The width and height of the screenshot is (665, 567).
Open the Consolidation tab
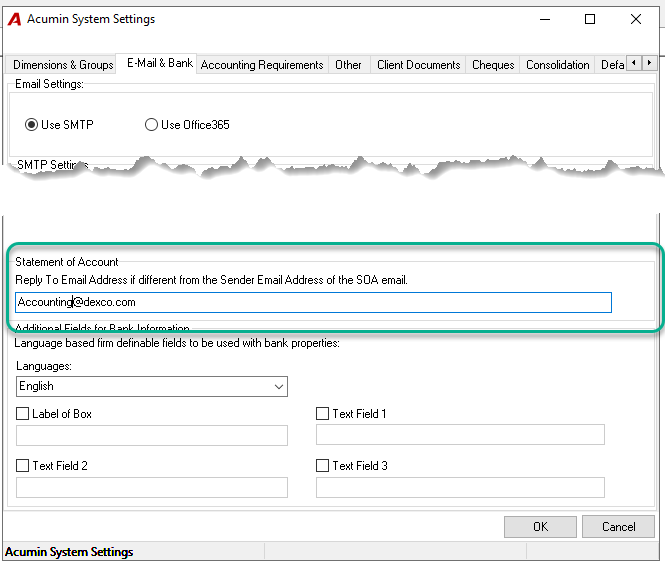click(x=558, y=65)
